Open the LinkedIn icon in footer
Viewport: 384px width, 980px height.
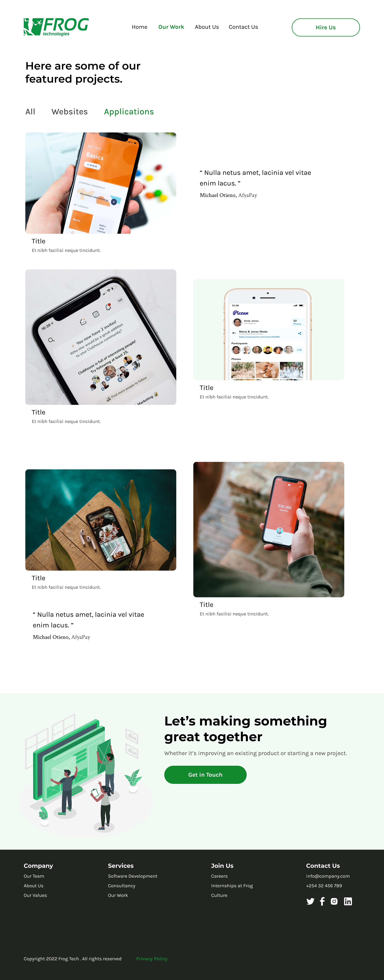(x=348, y=901)
